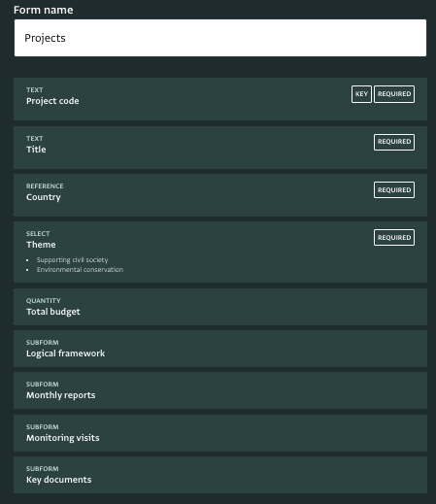
Task: Open the Logical framework subform
Action: coord(220,349)
